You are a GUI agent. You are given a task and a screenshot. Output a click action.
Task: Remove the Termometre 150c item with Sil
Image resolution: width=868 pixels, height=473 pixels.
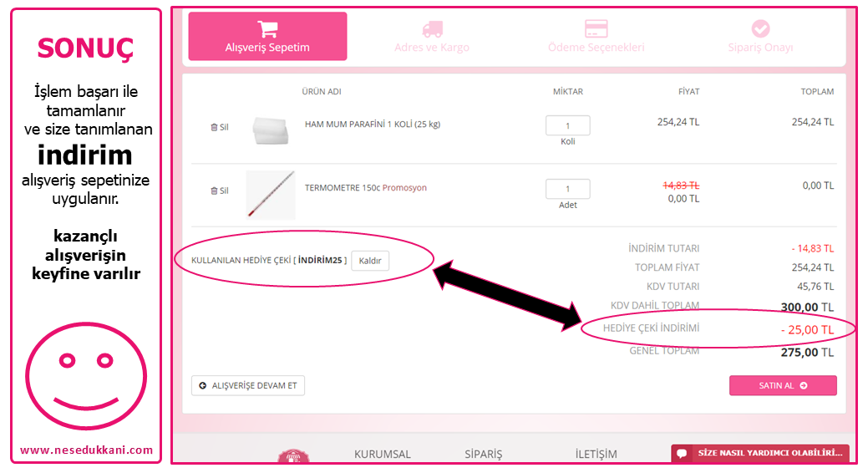pyautogui.click(x=219, y=191)
